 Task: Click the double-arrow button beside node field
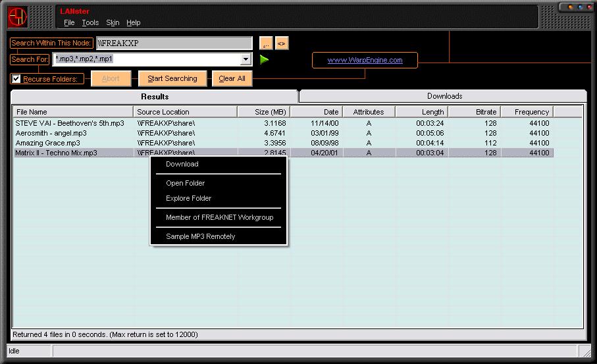click(282, 43)
